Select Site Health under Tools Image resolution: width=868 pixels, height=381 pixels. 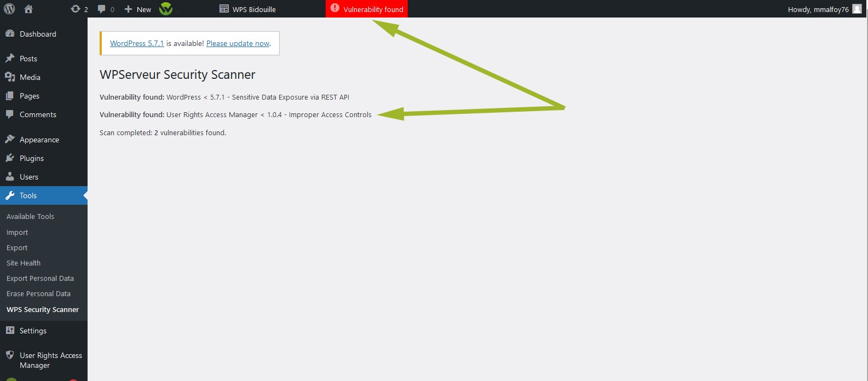24,263
